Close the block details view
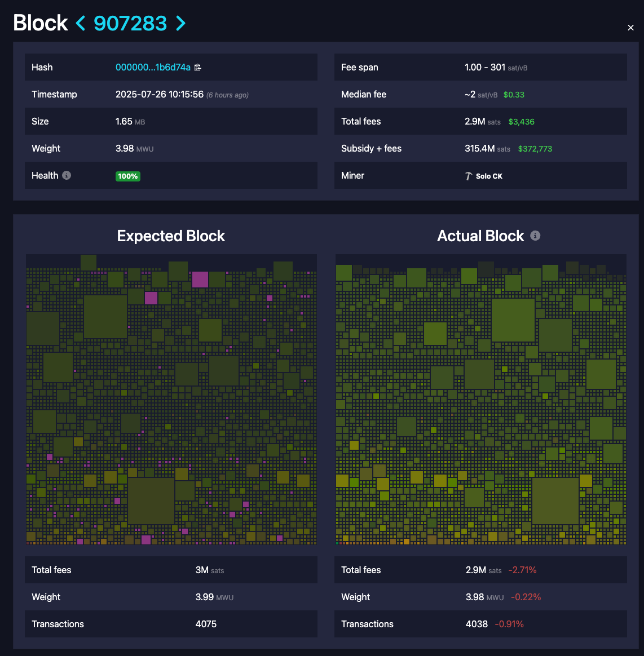The width and height of the screenshot is (644, 656). coord(630,27)
